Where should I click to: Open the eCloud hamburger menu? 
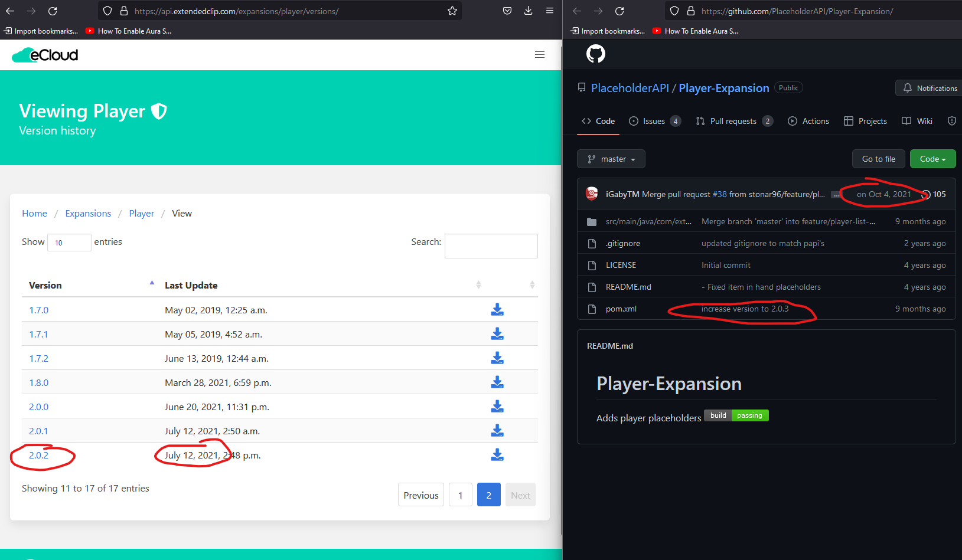pyautogui.click(x=540, y=55)
